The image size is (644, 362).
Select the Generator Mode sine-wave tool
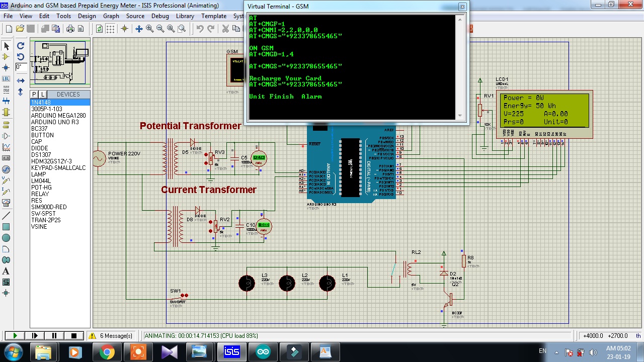pos(6,169)
